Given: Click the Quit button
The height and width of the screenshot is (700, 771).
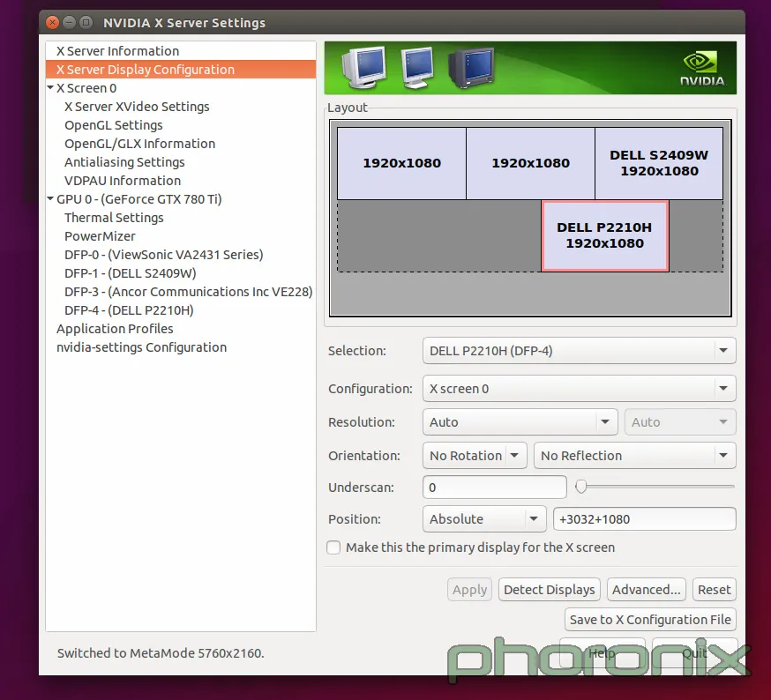Looking at the screenshot, I should click(694, 652).
